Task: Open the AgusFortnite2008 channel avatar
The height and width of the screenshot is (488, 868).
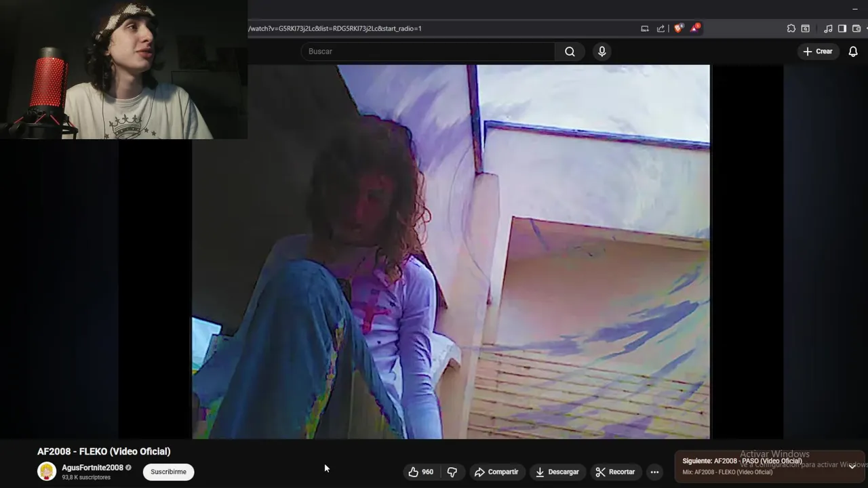Action: 47,471
